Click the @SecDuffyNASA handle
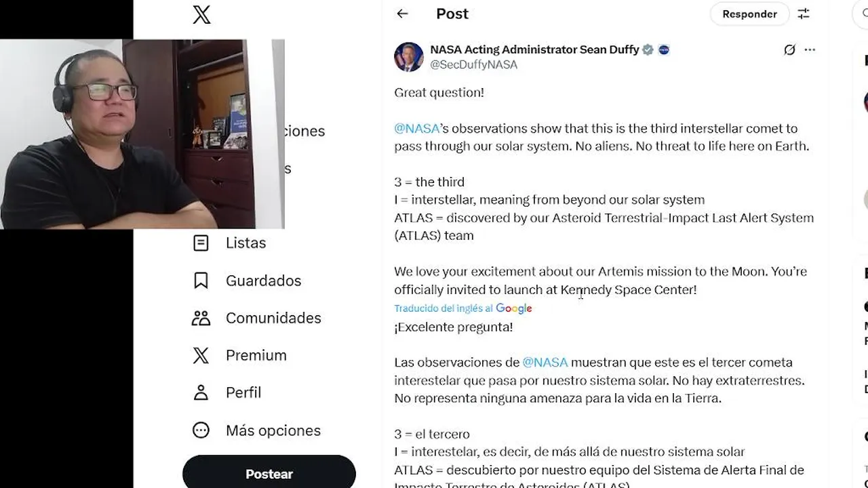Screen dimensions: 868x488 tap(474, 64)
